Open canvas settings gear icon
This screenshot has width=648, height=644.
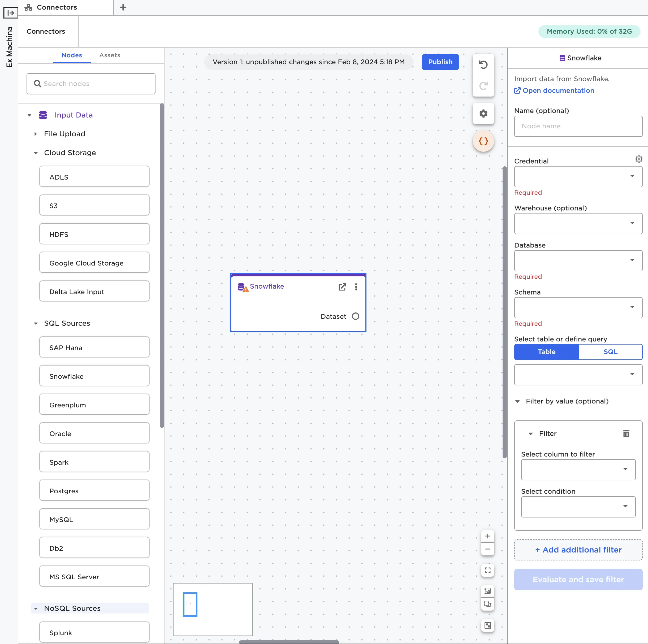[483, 114]
